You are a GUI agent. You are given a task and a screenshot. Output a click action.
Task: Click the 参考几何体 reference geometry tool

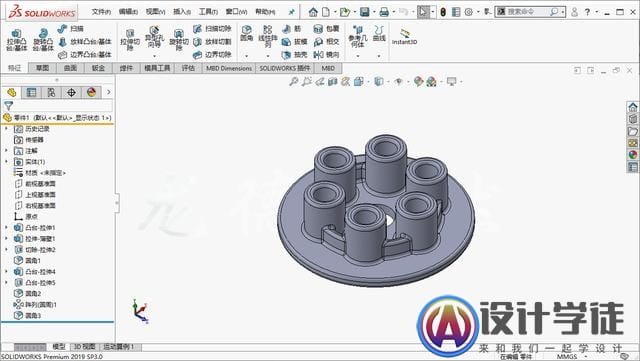click(x=358, y=37)
